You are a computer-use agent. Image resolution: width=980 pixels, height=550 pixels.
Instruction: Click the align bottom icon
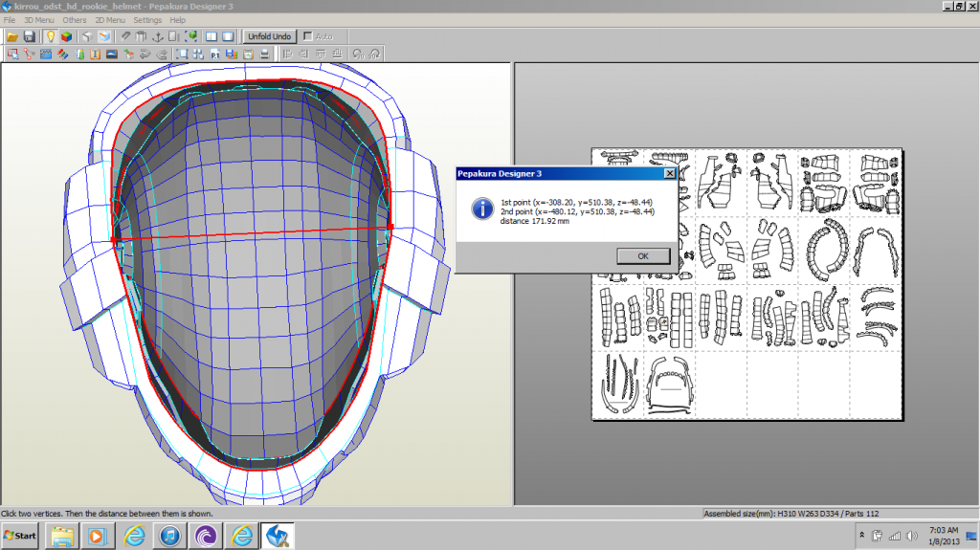[338, 55]
